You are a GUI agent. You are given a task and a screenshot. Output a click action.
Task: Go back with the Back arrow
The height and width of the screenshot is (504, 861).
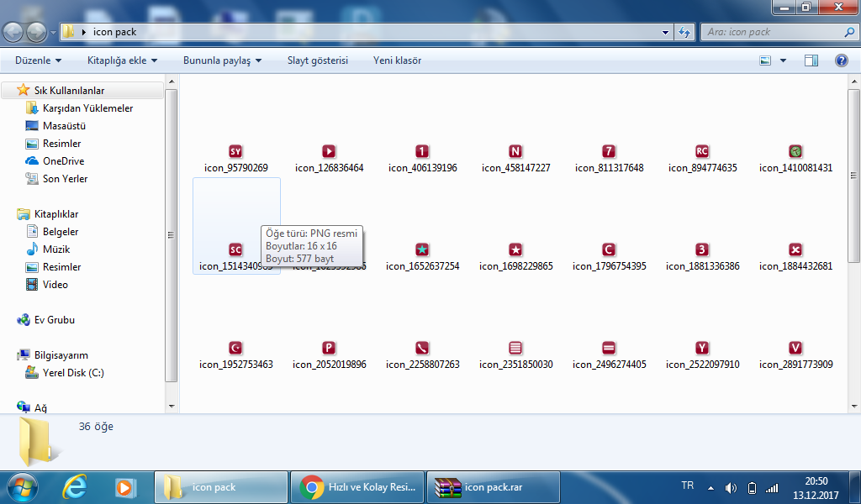pos(13,33)
